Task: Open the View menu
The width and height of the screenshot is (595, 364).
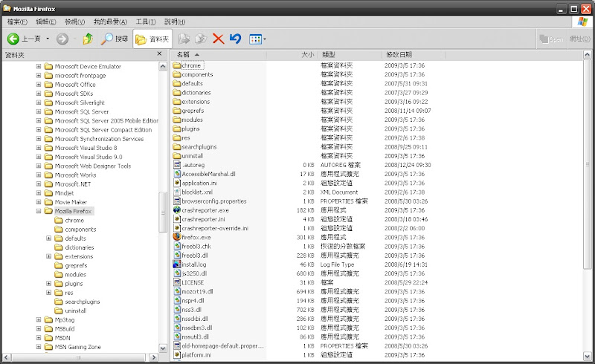Action: (75, 22)
